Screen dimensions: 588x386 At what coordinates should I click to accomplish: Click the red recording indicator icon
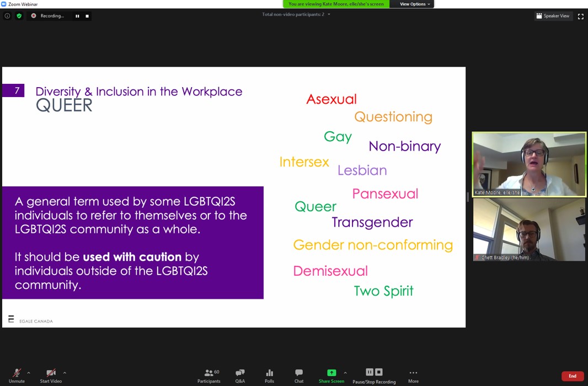pyautogui.click(x=34, y=16)
